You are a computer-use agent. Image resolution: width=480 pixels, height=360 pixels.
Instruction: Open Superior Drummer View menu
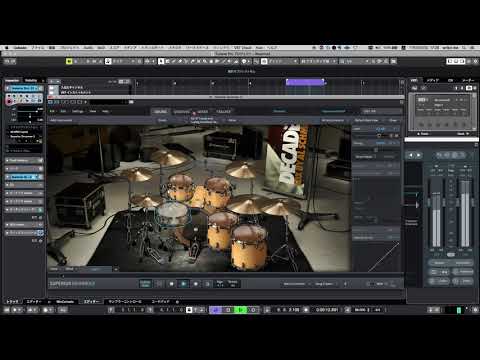click(x=93, y=111)
